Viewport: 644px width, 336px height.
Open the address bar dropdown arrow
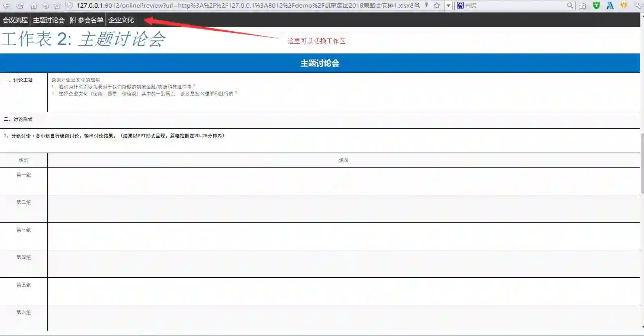tap(448, 6)
